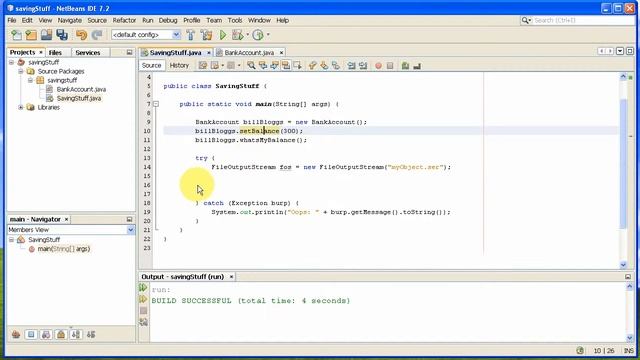The image size is (640, 360).
Task: Collapse the main method fold marker on line 7
Action: (156, 104)
